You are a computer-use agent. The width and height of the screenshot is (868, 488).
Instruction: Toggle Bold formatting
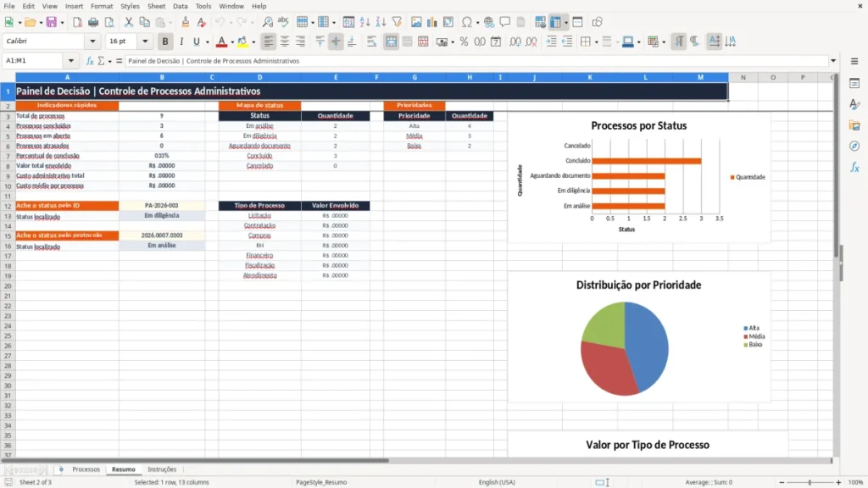pyautogui.click(x=165, y=42)
